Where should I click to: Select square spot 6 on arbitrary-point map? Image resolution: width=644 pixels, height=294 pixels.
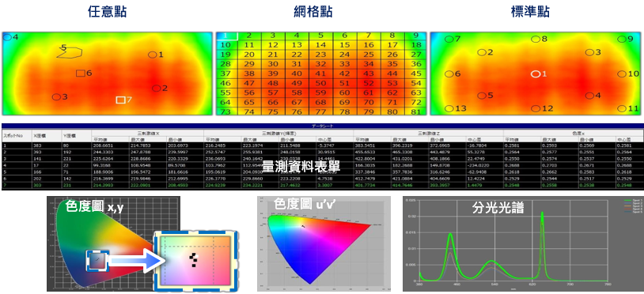click(81, 73)
